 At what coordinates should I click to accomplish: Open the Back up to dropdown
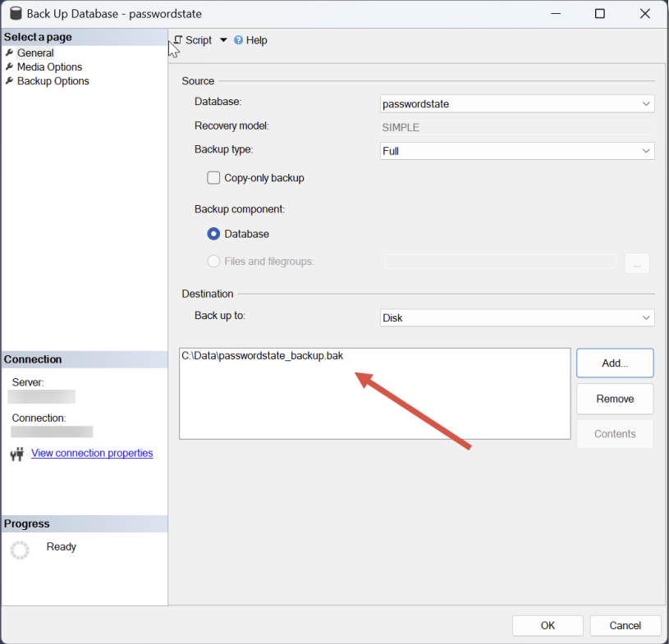click(x=517, y=317)
